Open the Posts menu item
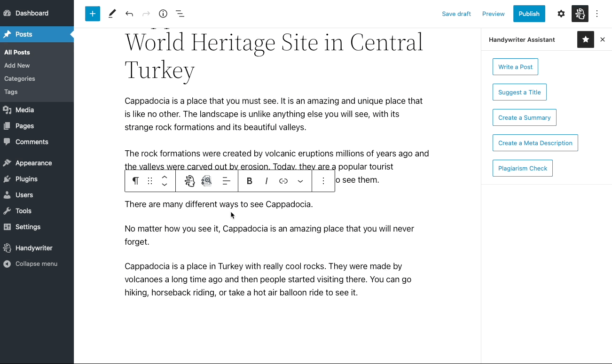The width and height of the screenshot is (612, 364). pos(37,34)
